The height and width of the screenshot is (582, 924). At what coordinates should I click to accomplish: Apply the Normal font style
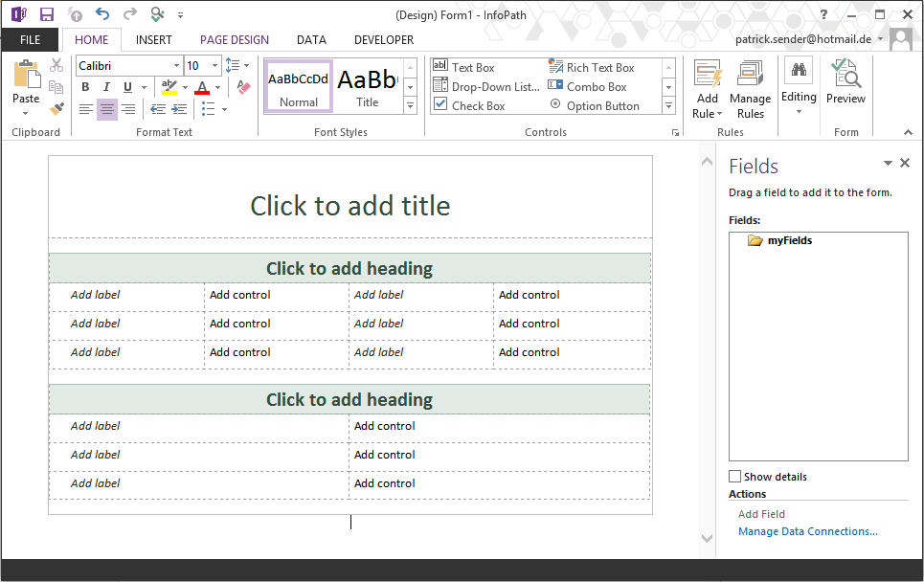coord(299,86)
